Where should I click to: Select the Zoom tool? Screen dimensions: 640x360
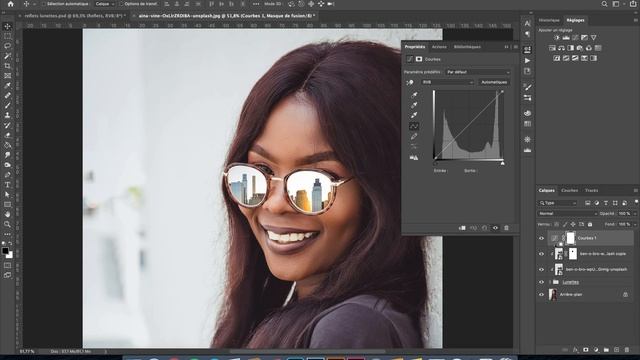[7, 224]
